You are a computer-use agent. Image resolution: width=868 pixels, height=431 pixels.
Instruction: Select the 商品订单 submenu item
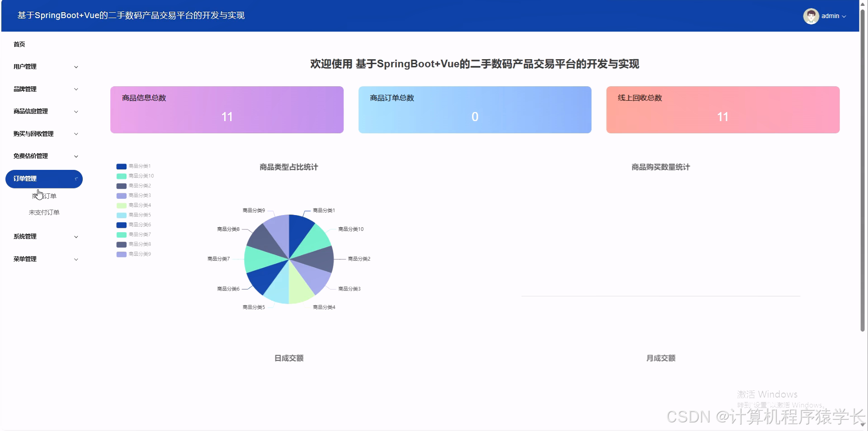click(x=44, y=196)
